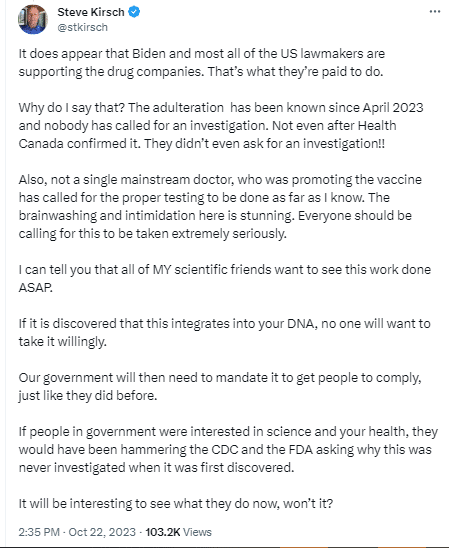Click the paragraph starting 'It does appear that Biden'

pos(202,63)
